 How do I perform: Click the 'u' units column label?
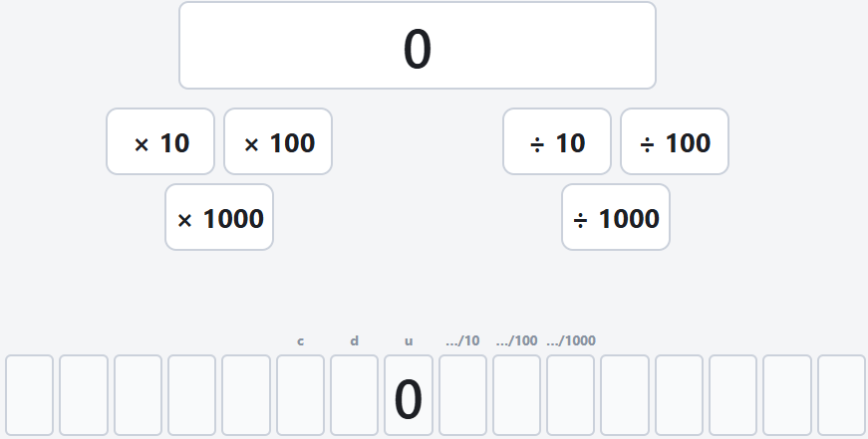click(x=409, y=341)
